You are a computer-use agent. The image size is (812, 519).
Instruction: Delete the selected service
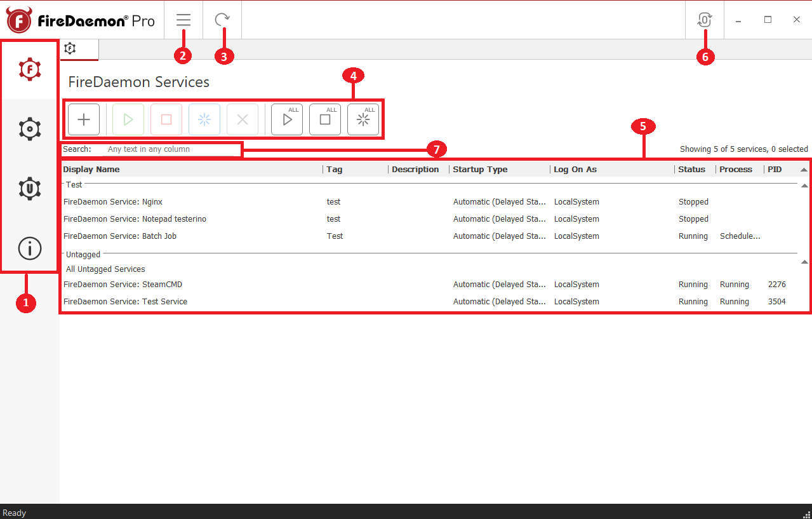(243, 119)
